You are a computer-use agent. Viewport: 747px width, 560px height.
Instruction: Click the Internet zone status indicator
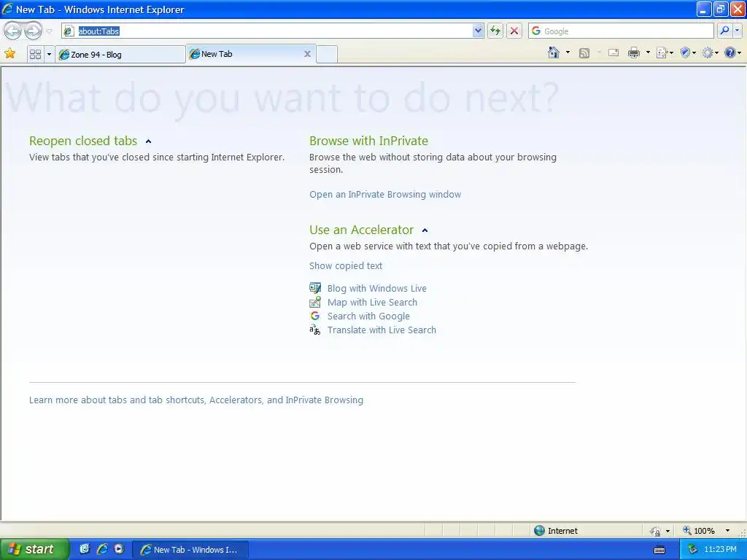pos(555,531)
